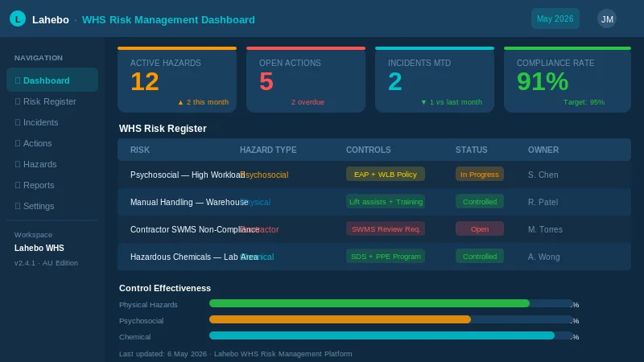
Task: Click the Last updated footer text
Action: pyautogui.click(x=235, y=354)
